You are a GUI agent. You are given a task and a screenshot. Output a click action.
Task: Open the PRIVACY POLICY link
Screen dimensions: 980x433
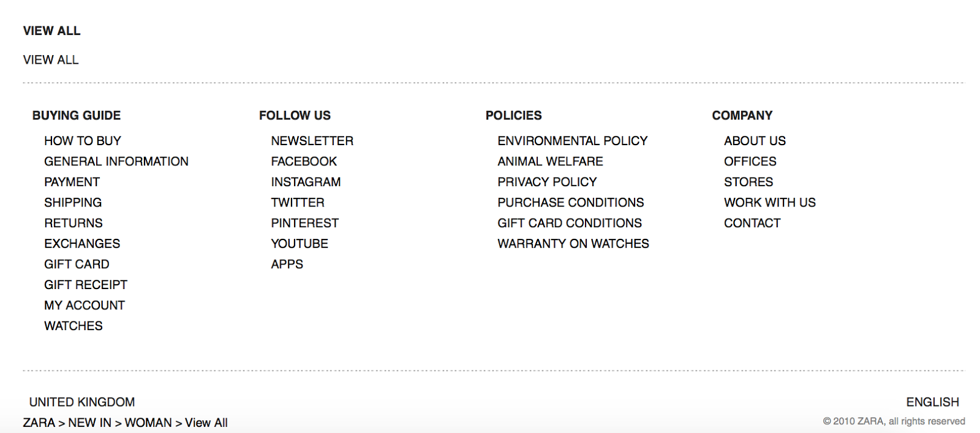coord(547,182)
